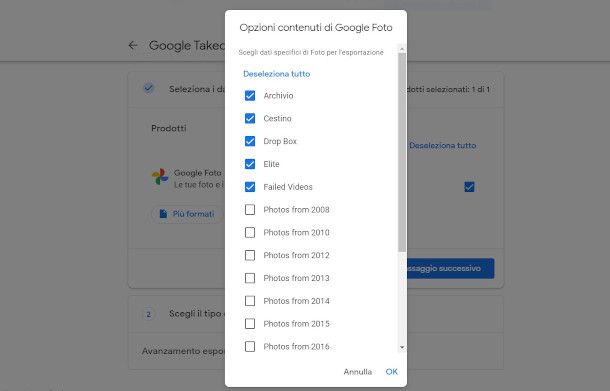The image size is (610, 391).
Task: Cancel dialog with Annulla
Action: [x=358, y=372]
